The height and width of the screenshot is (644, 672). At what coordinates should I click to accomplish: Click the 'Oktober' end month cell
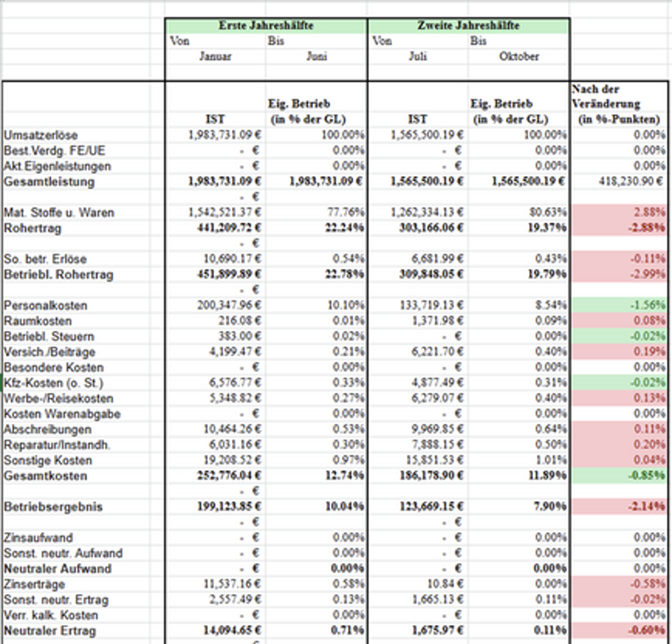(x=519, y=57)
